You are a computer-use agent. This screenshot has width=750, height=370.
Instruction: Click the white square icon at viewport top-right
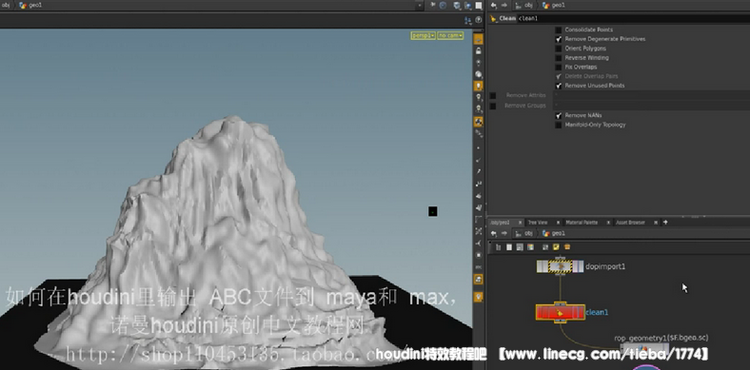(x=479, y=5)
